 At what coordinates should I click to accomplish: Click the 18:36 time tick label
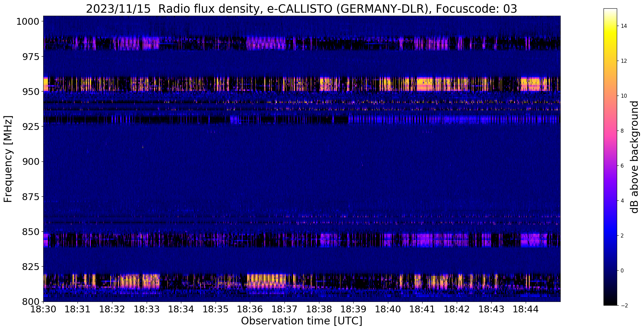tap(250, 309)
